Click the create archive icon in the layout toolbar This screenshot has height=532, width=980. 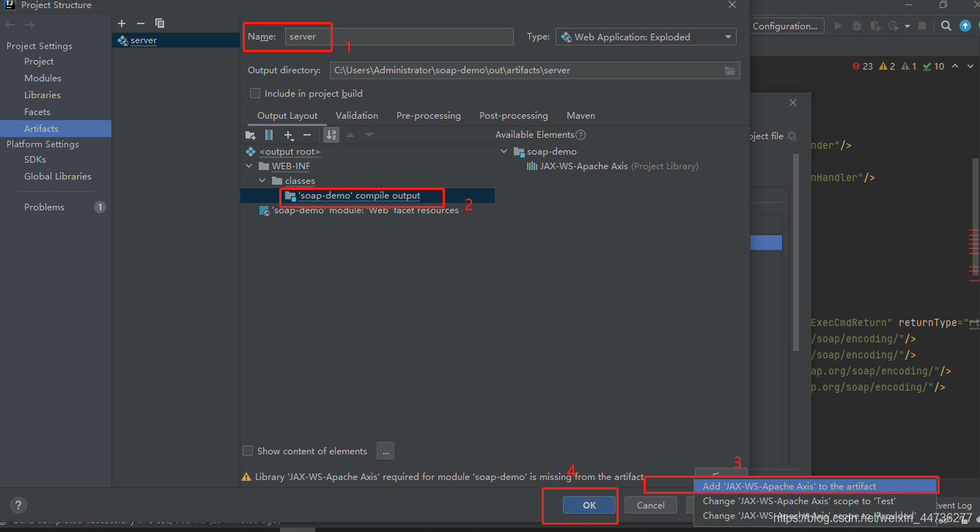click(269, 135)
